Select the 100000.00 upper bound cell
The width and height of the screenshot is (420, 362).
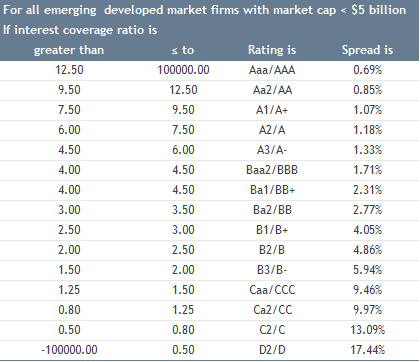(183, 70)
